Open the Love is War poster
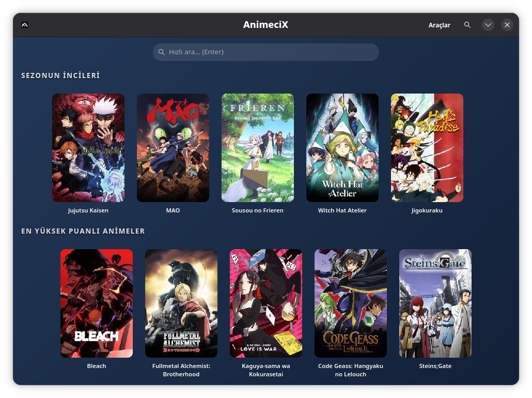This screenshot has width=532, height=398. click(265, 303)
